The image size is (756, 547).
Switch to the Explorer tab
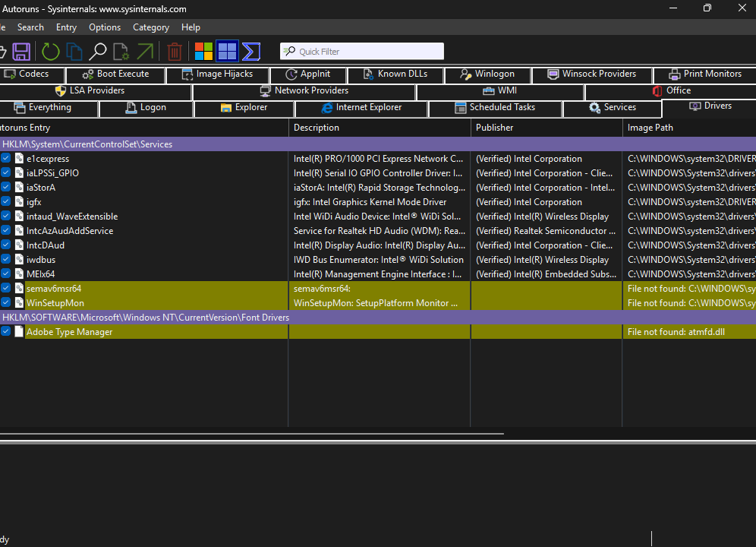pyautogui.click(x=244, y=108)
